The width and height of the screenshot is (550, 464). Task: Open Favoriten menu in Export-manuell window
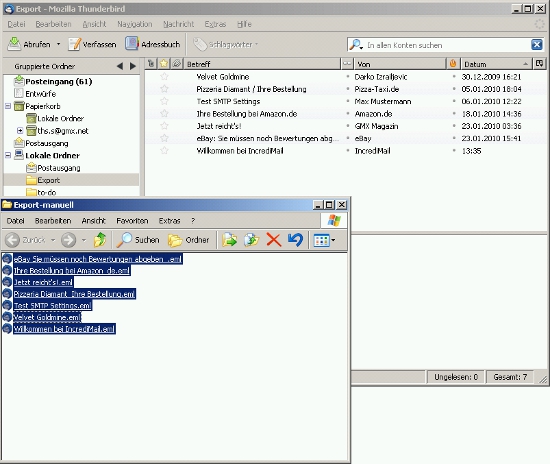point(132,221)
